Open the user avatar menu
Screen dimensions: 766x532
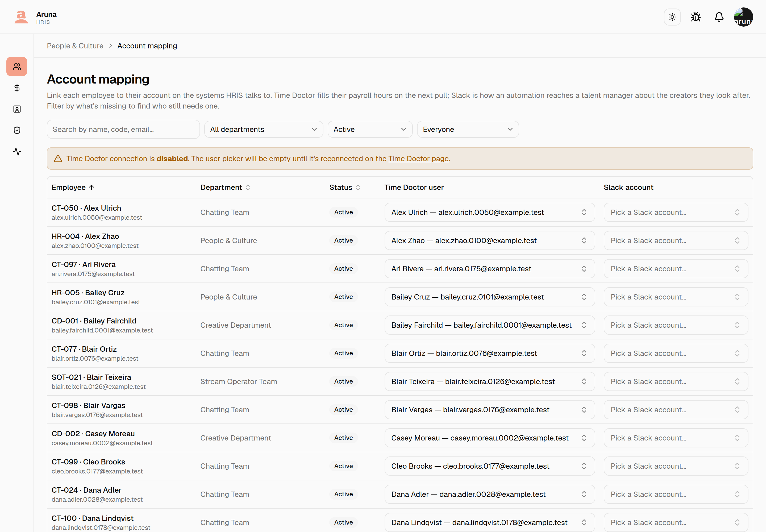(743, 17)
